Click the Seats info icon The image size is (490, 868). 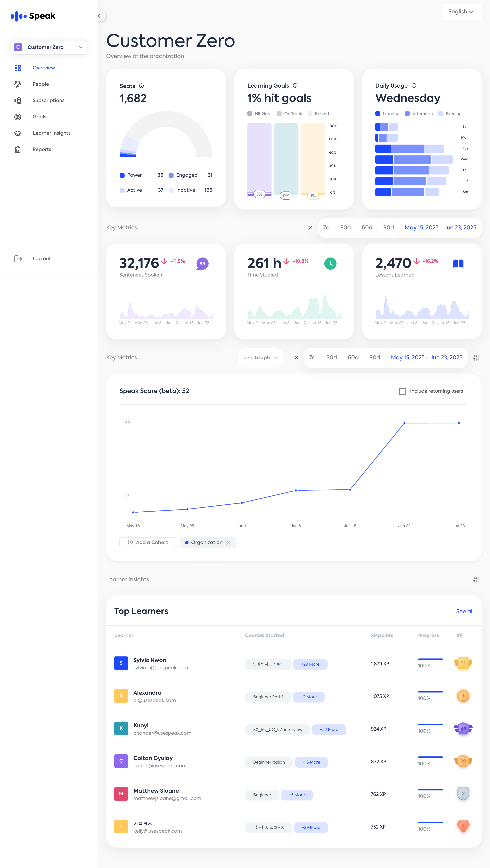(142, 86)
